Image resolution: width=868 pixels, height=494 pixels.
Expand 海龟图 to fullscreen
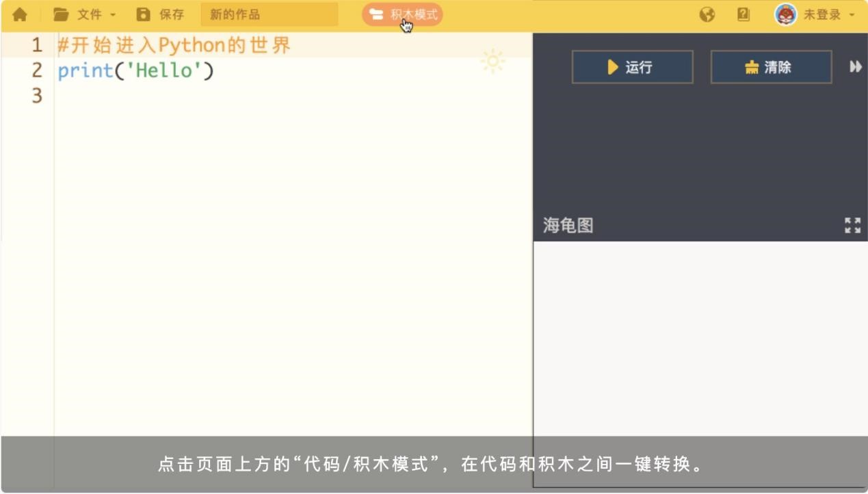[852, 225]
